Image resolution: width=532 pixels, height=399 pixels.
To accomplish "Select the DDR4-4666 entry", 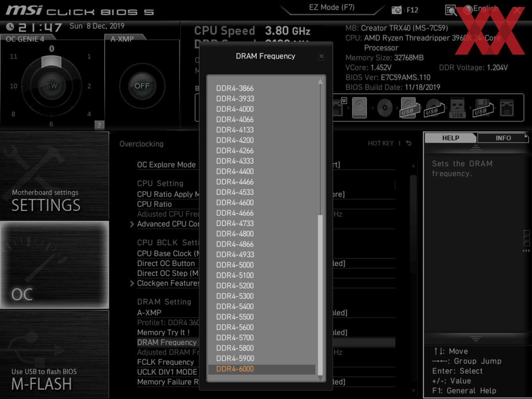I will tap(235, 213).
